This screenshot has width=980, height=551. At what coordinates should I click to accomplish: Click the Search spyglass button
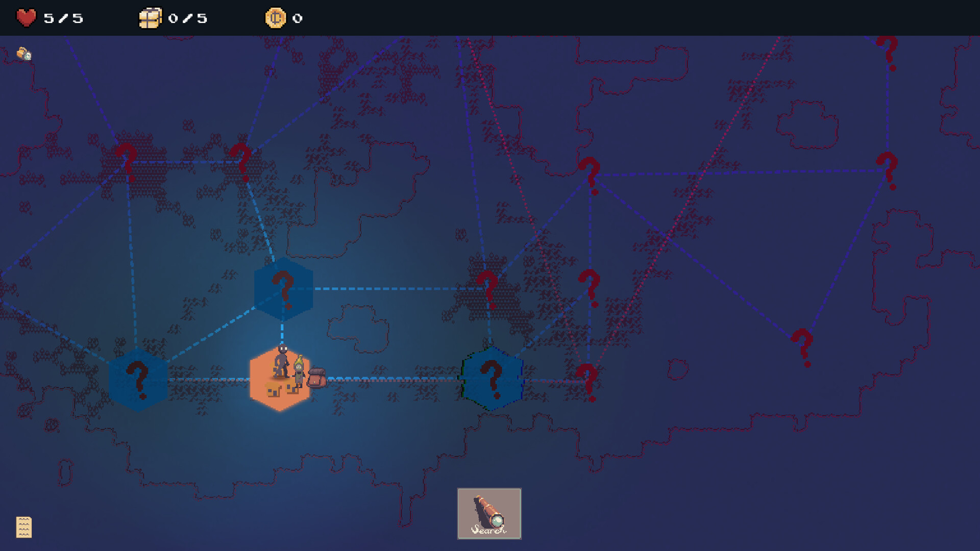coord(489,513)
